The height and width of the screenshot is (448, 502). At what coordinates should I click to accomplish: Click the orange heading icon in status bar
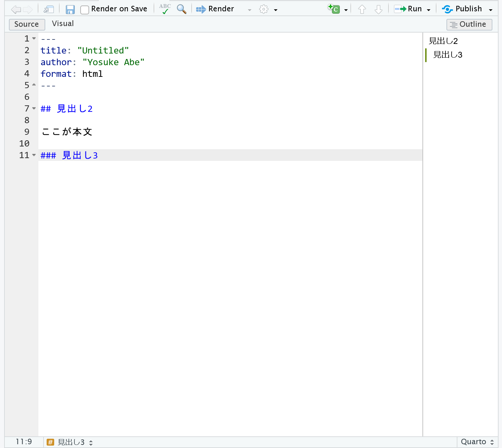click(50, 442)
